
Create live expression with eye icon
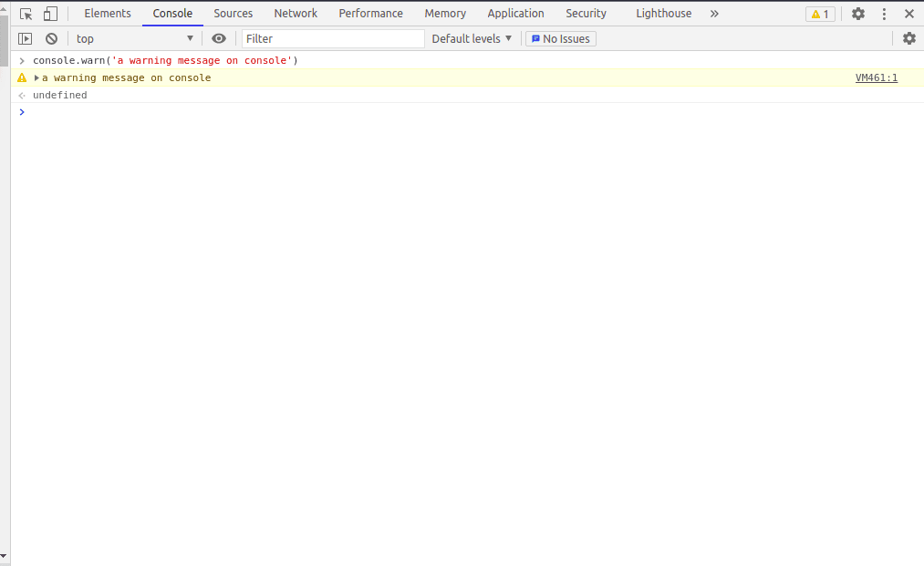pos(219,39)
